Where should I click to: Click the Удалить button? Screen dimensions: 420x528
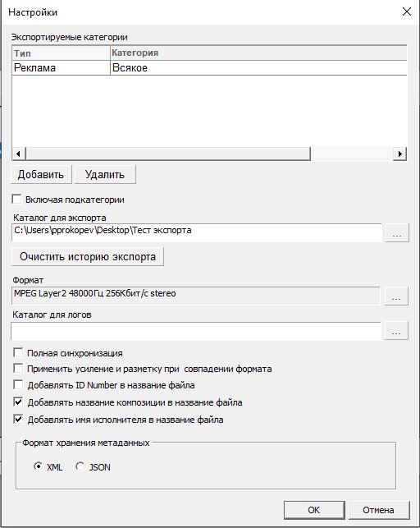coord(105,174)
